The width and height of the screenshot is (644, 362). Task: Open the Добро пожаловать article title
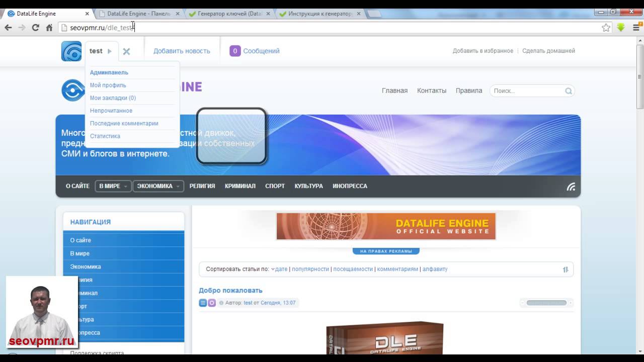[x=230, y=290]
